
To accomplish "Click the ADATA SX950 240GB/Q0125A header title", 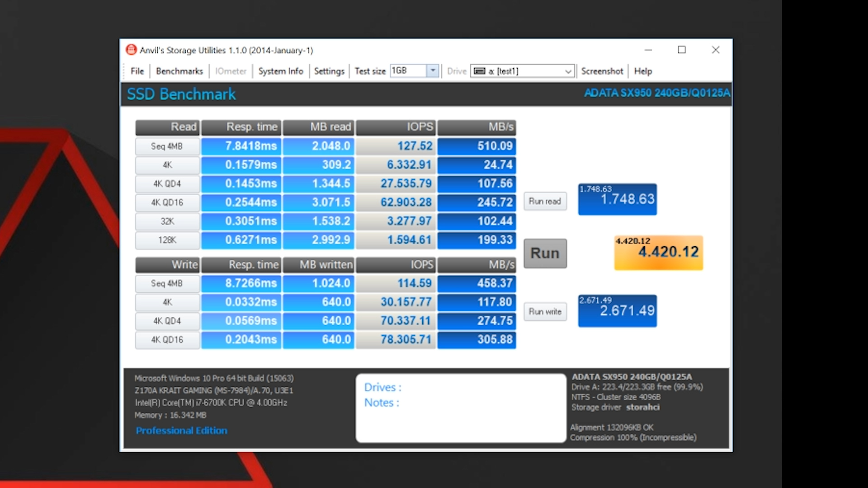I will (x=657, y=93).
